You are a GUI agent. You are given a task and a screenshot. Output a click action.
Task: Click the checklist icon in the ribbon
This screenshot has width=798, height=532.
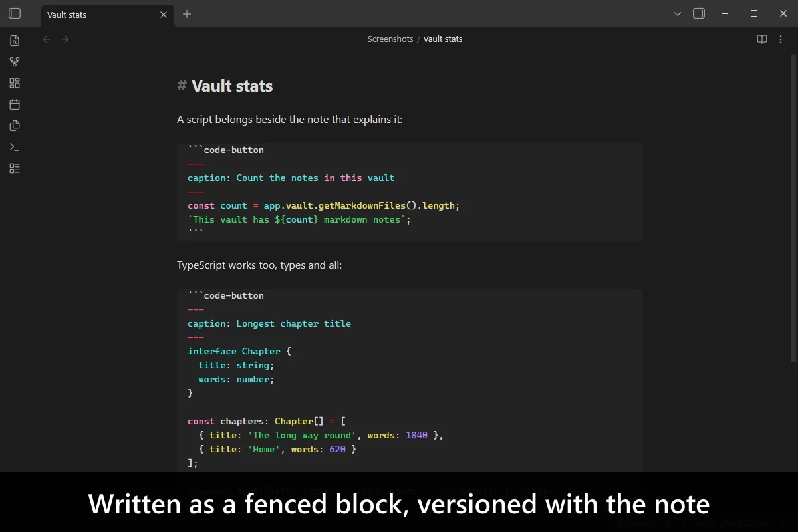pos(15,168)
